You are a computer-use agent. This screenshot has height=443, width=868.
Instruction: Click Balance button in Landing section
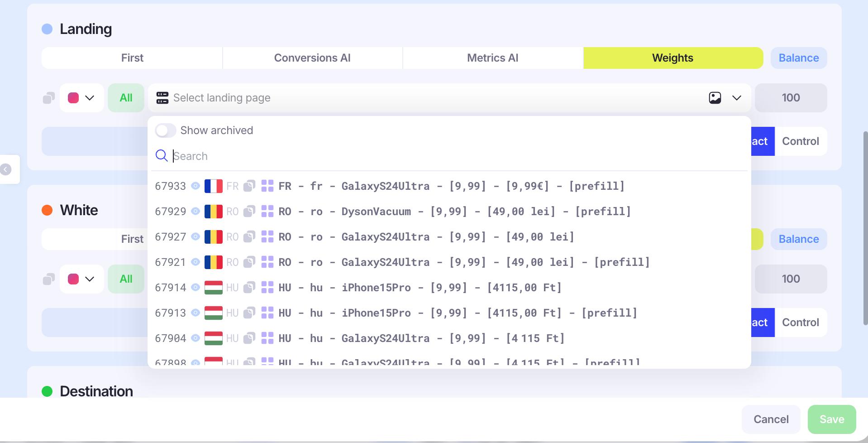[799, 58]
